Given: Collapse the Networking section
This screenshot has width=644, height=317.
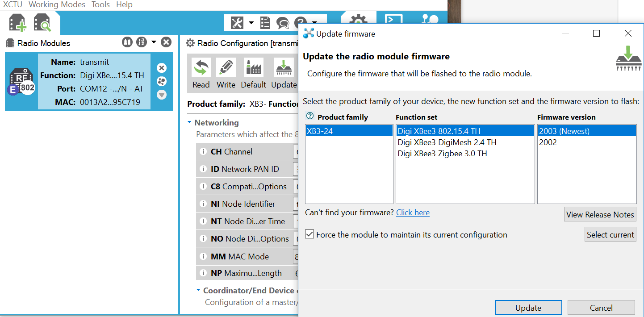Looking at the screenshot, I should click(x=190, y=122).
